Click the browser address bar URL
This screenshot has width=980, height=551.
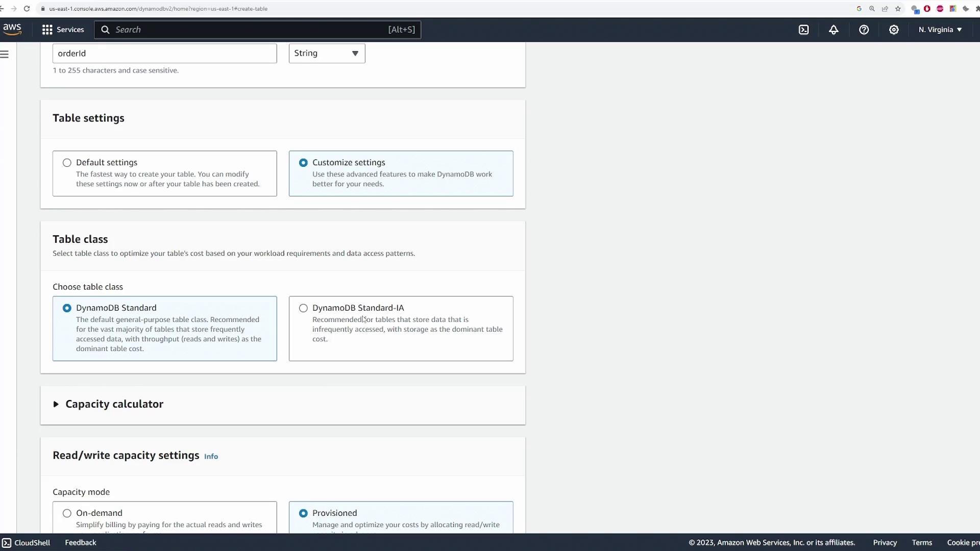[158, 9]
